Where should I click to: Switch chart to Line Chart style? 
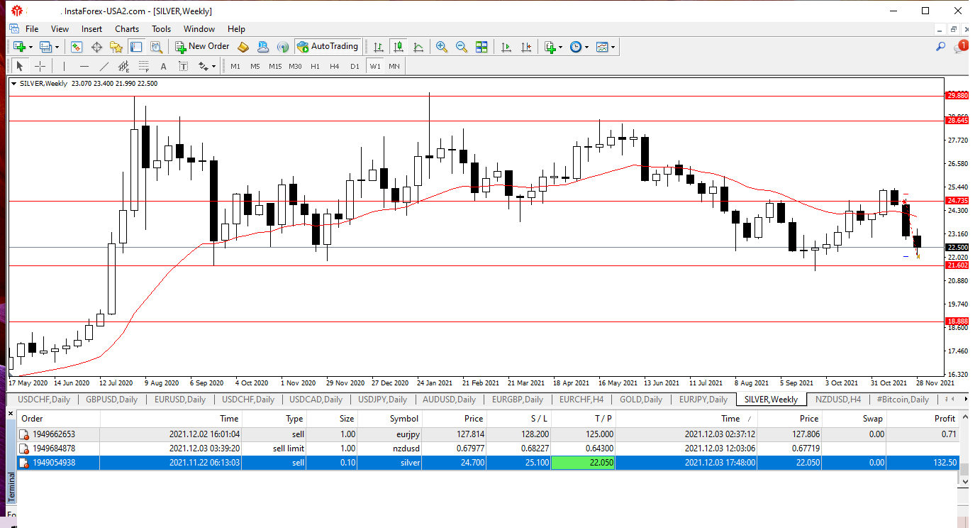(419, 47)
